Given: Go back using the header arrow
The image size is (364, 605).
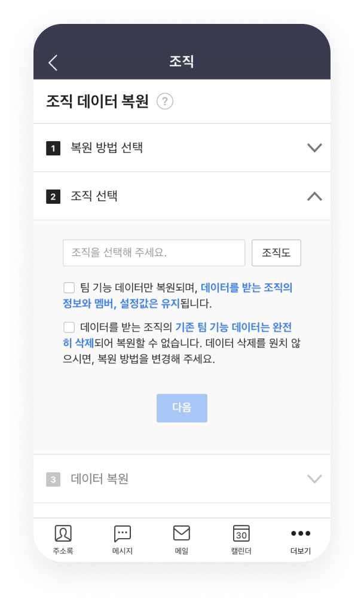Looking at the screenshot, I should click(53, 63).
